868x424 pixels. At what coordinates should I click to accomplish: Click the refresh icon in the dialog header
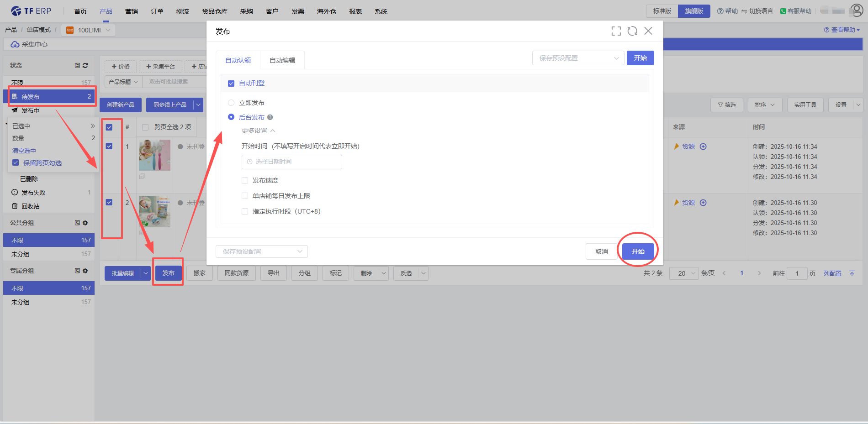pyautogui.click(x=632, y=31)
